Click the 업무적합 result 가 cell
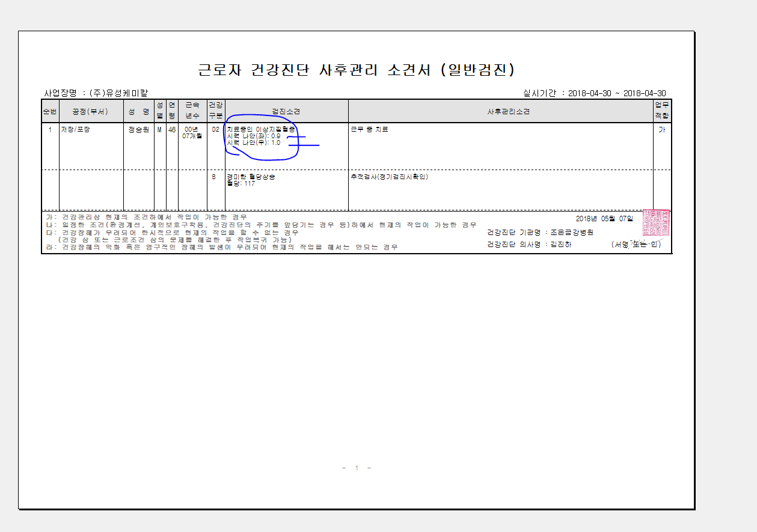 tap(662, 129)
